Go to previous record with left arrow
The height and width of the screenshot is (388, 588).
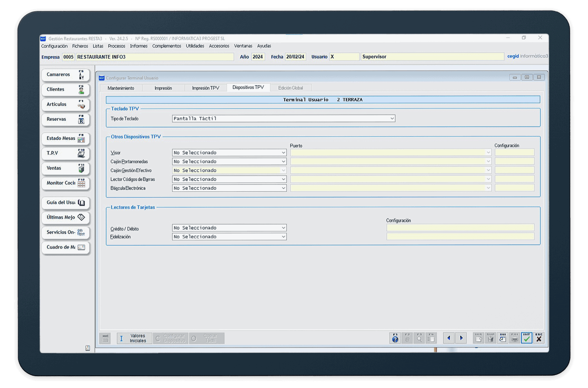(449, 338)
